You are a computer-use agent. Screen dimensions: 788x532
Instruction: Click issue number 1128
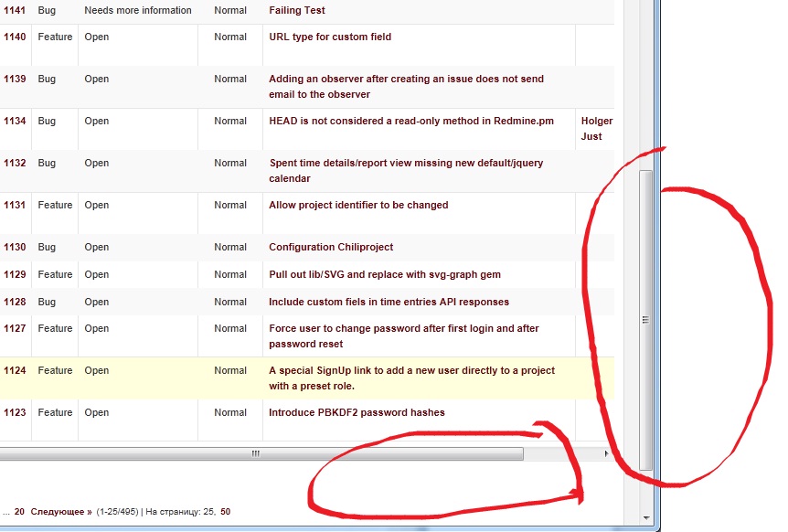click(x=15, y=302)
